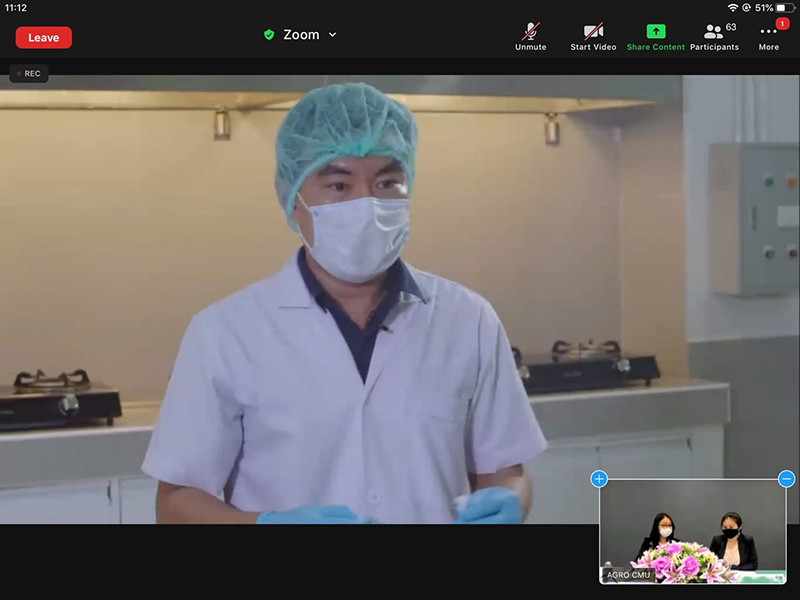The width and height of the screenshot is (800, 600).
Task: Tap the Wi-Fi status icon
Action: tap(733, 8)
